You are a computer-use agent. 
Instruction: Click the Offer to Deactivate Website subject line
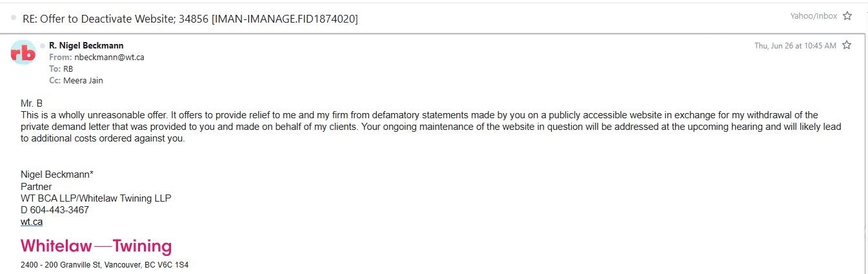click(x=190, y=19)
